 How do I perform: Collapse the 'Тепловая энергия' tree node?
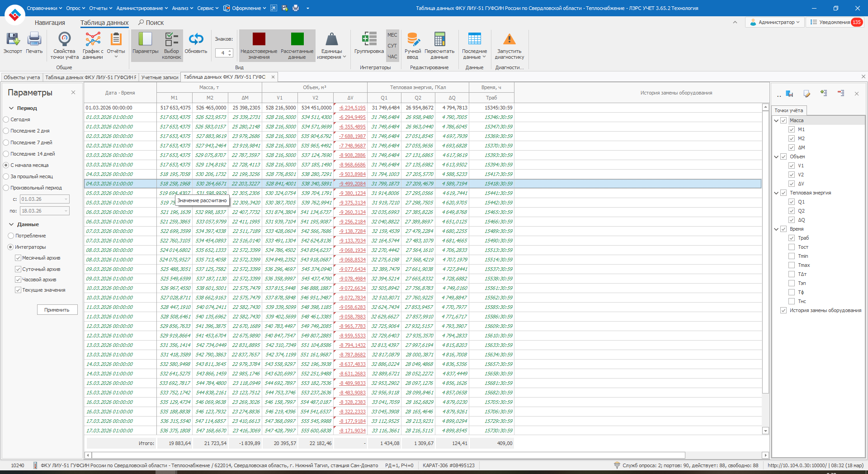pos(776,193)
